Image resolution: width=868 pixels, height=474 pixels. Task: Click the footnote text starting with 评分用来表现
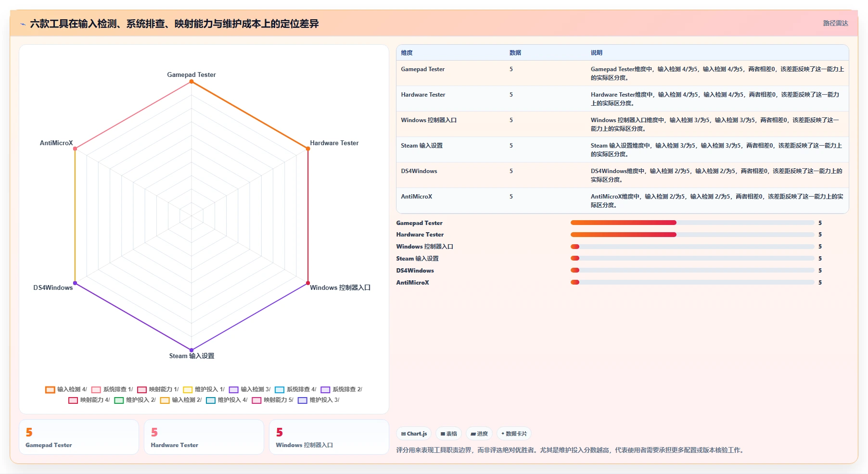click(x=571, y=450)
